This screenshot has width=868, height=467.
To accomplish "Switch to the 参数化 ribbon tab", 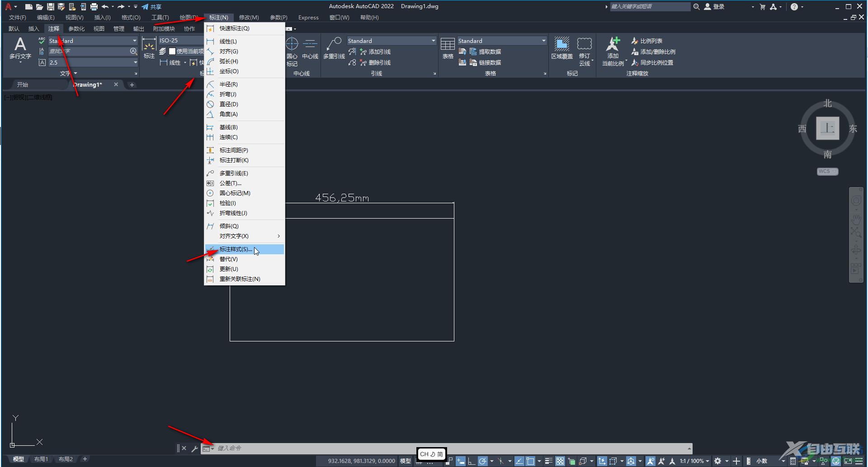I will [x=76, y=28].
